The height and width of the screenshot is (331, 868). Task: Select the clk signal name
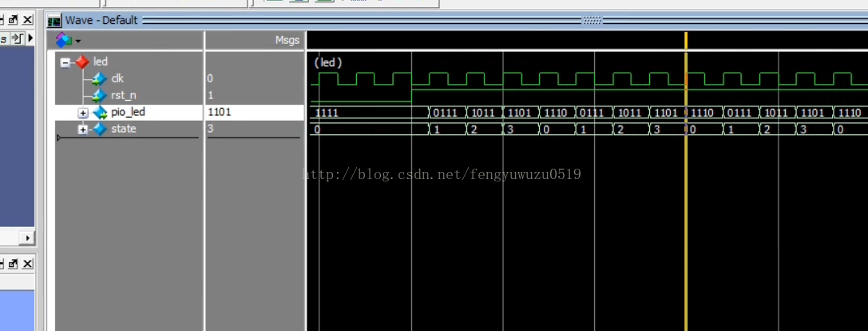pos(117,78)
